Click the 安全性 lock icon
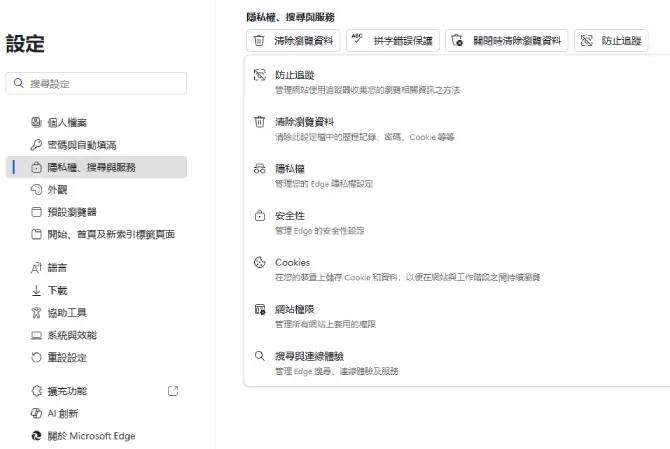The width and height of the screenshot is (670, 449). pyautogui.click(x=260, y=216)
